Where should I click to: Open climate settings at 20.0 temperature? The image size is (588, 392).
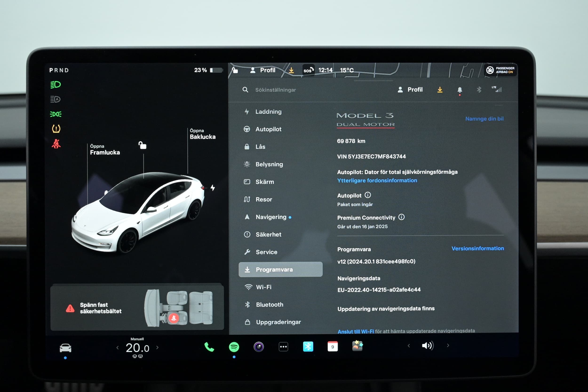[x=137, y=348]
